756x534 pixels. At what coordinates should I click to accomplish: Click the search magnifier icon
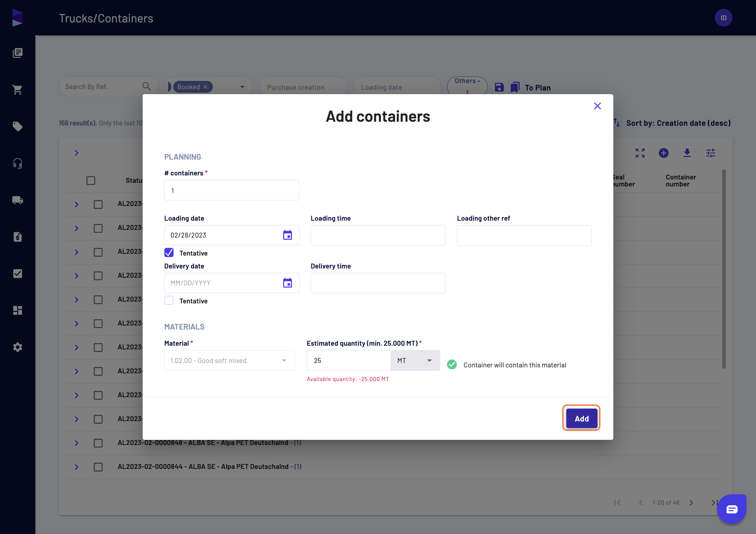point(146,86)
